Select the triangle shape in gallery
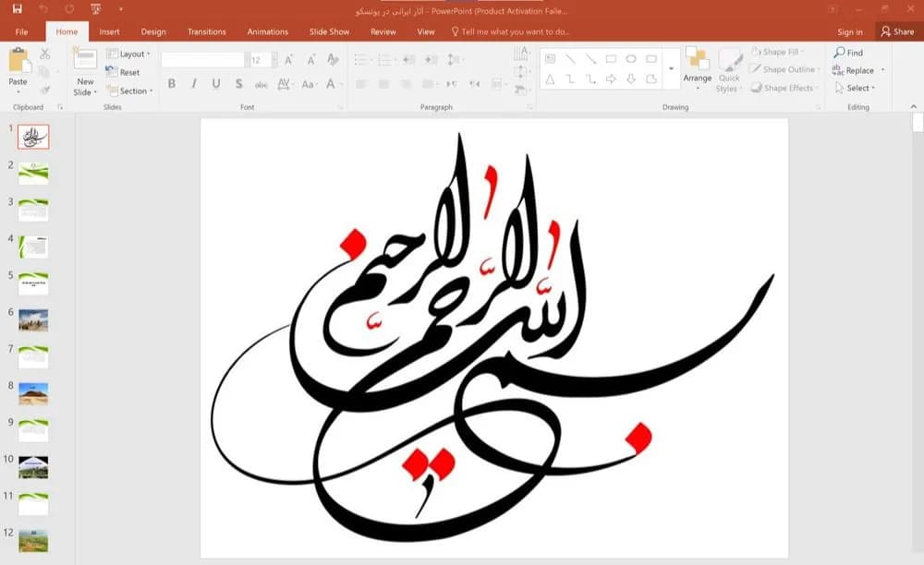Viewport: 924px width, 565px height. tap(550, 78)
